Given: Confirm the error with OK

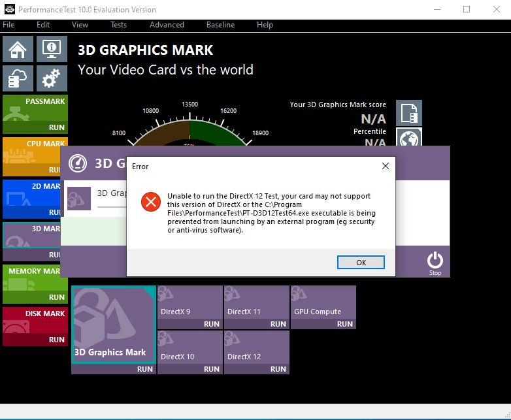Looking at the screenshot, I should (x=361, y=263).
